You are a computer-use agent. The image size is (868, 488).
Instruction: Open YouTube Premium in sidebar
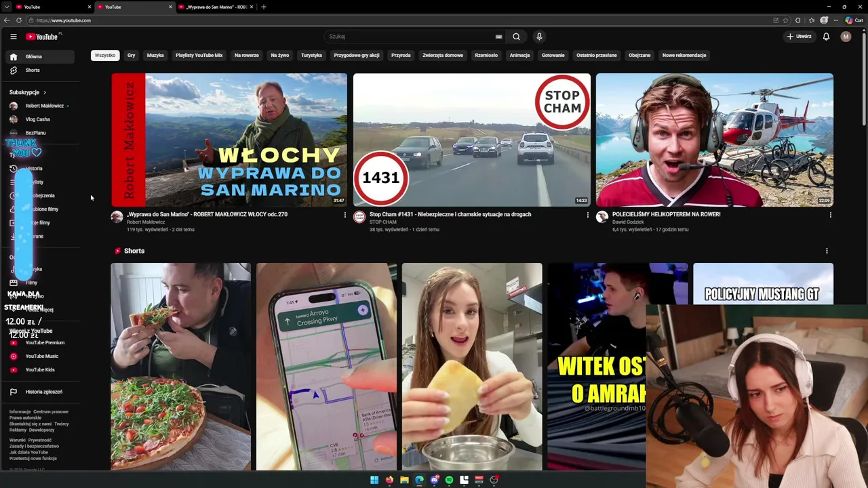[40, 343]
